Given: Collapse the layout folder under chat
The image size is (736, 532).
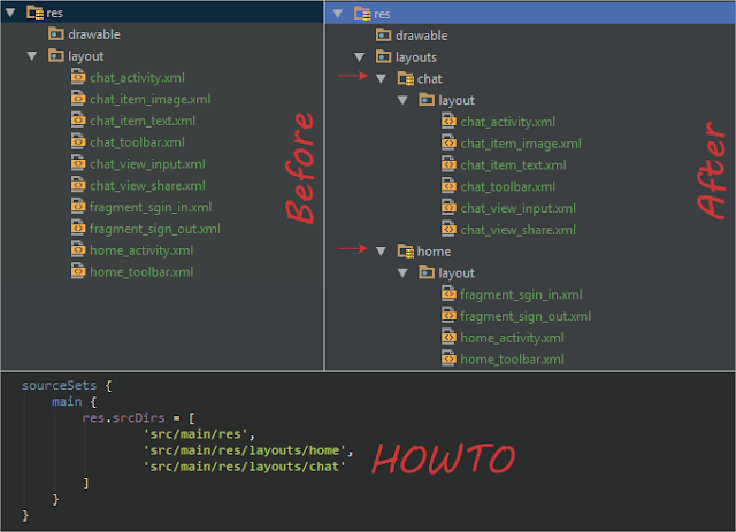Looking at the screenshot, I should click(402, 100).
